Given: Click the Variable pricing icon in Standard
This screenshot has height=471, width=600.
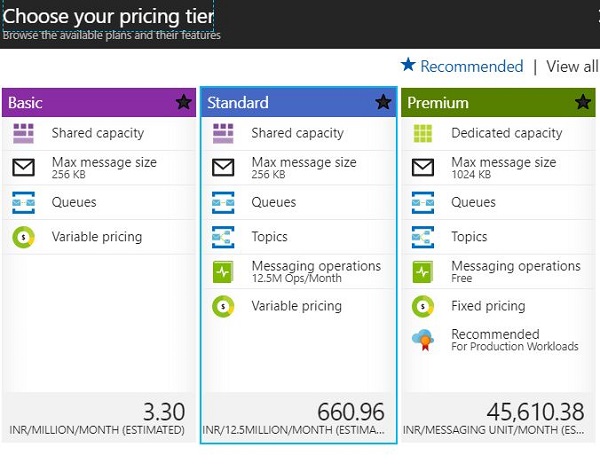Looking at the screenshot, I should pyautogui.click(x=223, y=306).
